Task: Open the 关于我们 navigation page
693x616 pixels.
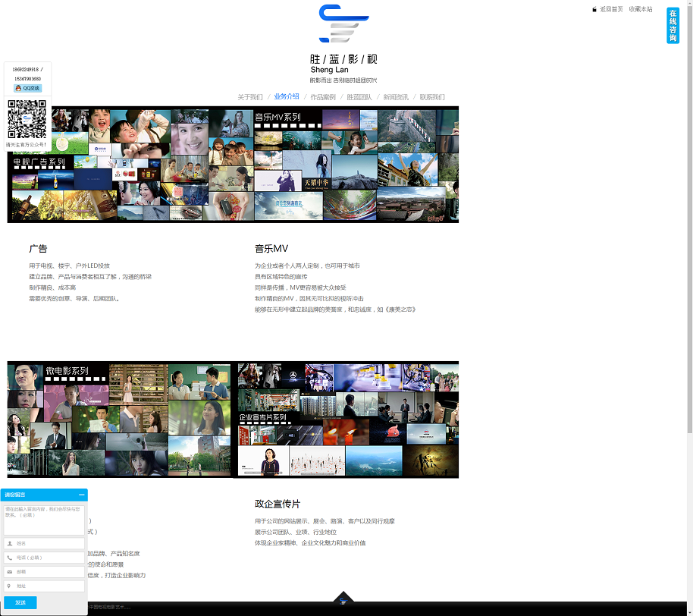Action: click(x=250, y=97)
